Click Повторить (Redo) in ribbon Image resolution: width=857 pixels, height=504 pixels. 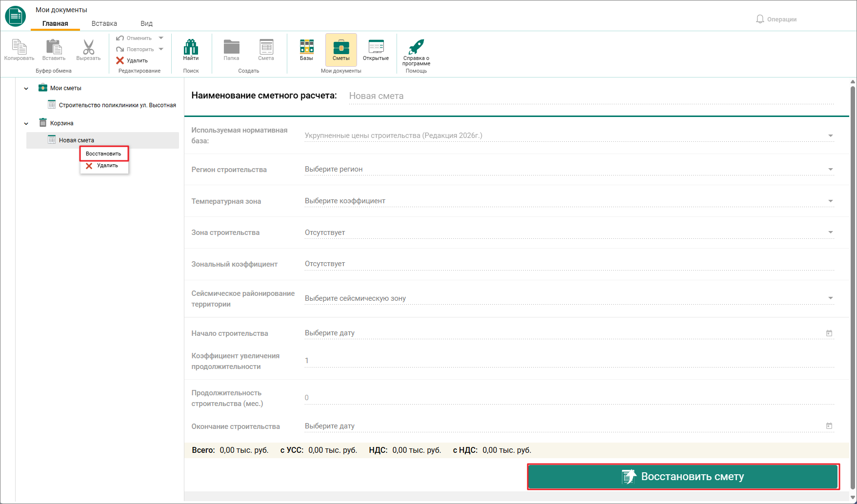(x=135, y=49)
